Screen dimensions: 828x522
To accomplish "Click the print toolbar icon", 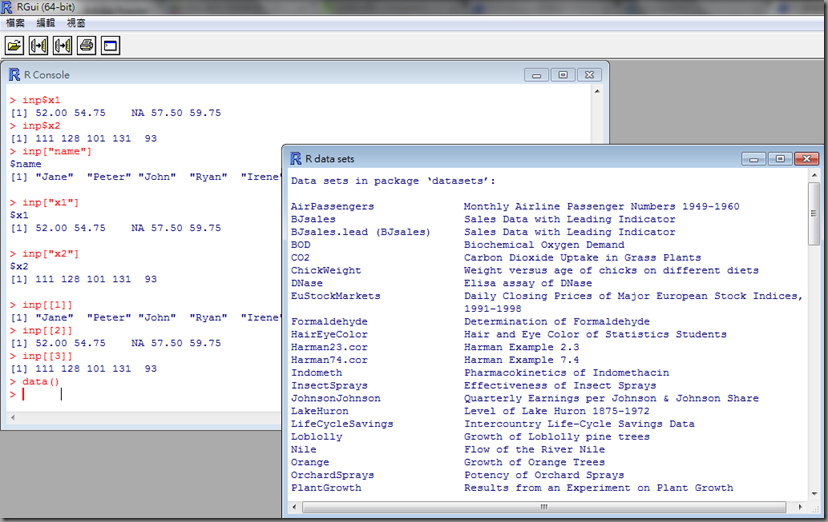I will pyautogui.click(x=87, y=46).
